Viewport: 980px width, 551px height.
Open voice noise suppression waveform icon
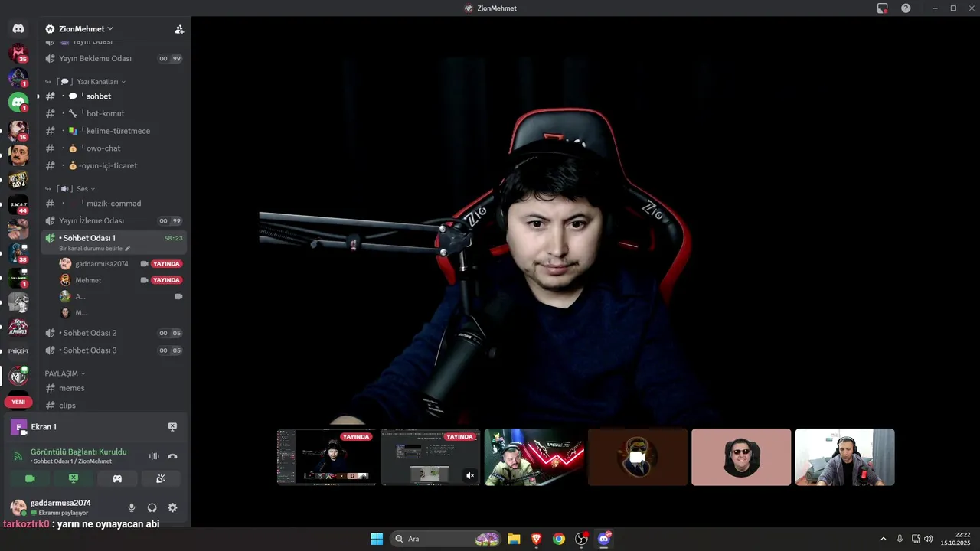(154, 456)
